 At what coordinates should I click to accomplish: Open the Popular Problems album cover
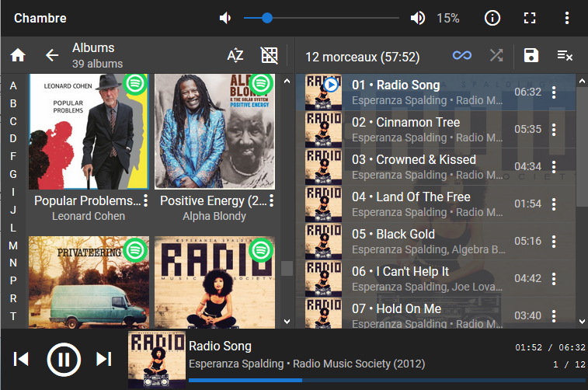click(89, 131)
